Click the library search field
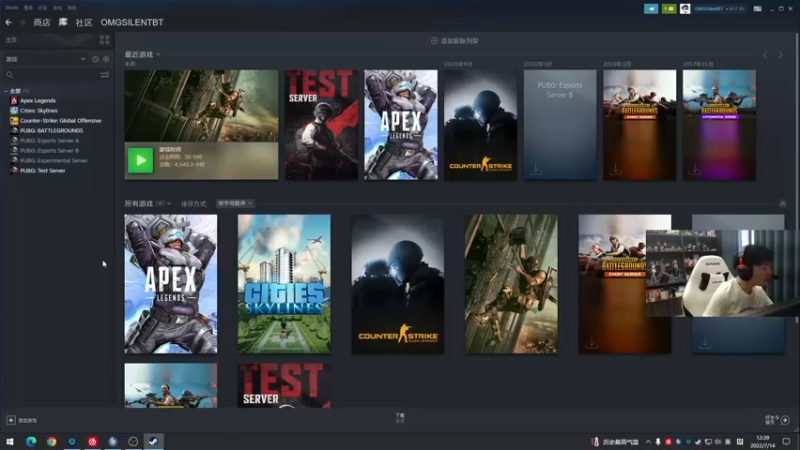This screenshot has height=450, width=800. point(51,75)
